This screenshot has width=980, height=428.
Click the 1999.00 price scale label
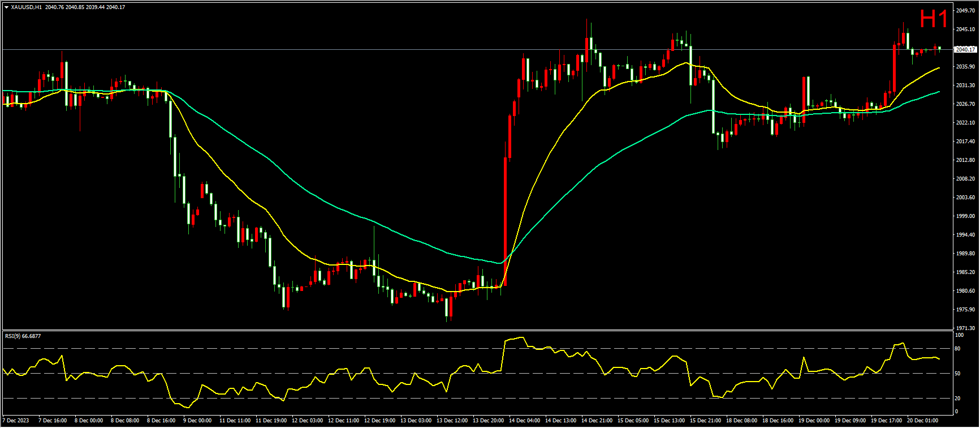point(966,216)
